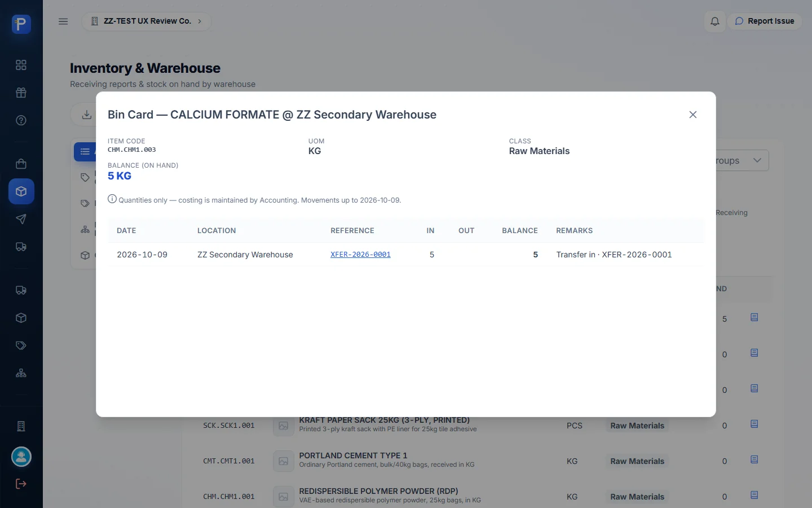Screen dimensions: 812x508
Task: Click item code CMT.CMT1.001
Action: pos(229,461)
